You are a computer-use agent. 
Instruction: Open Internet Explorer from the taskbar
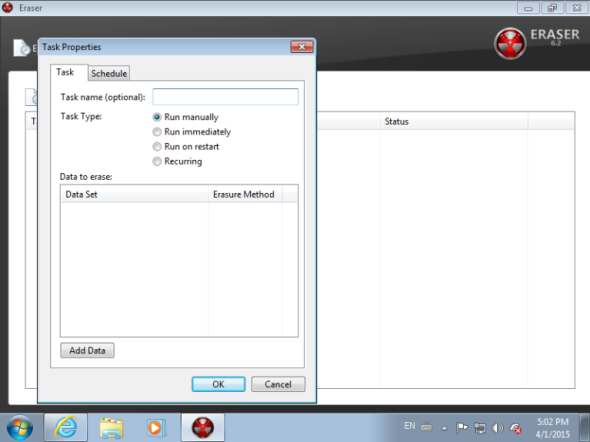click(x=66, y=427)
